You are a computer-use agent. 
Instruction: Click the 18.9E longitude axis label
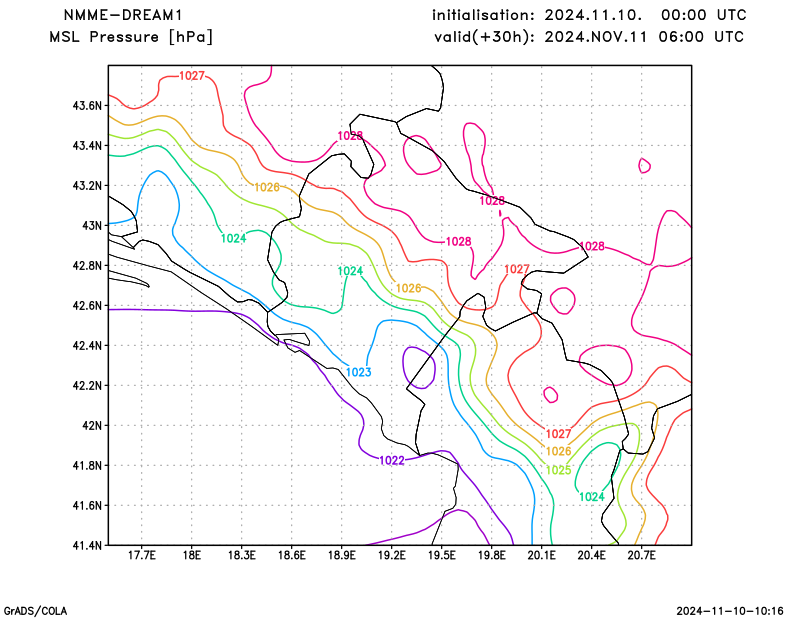point(341,555)
